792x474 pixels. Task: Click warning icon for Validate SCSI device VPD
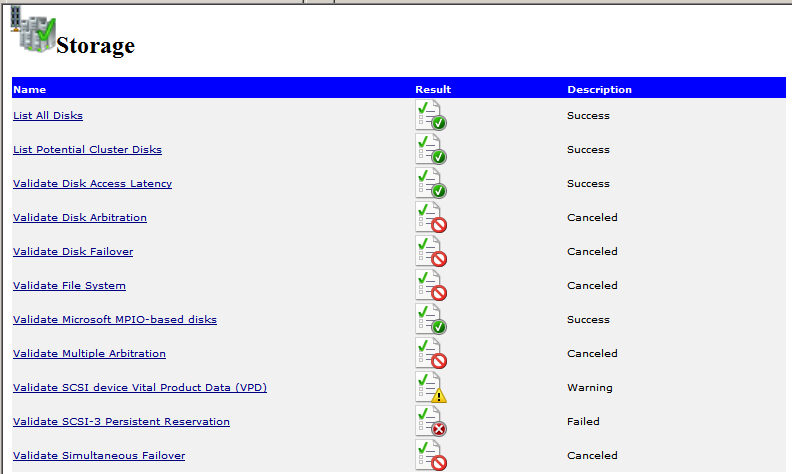pos(431,387)
